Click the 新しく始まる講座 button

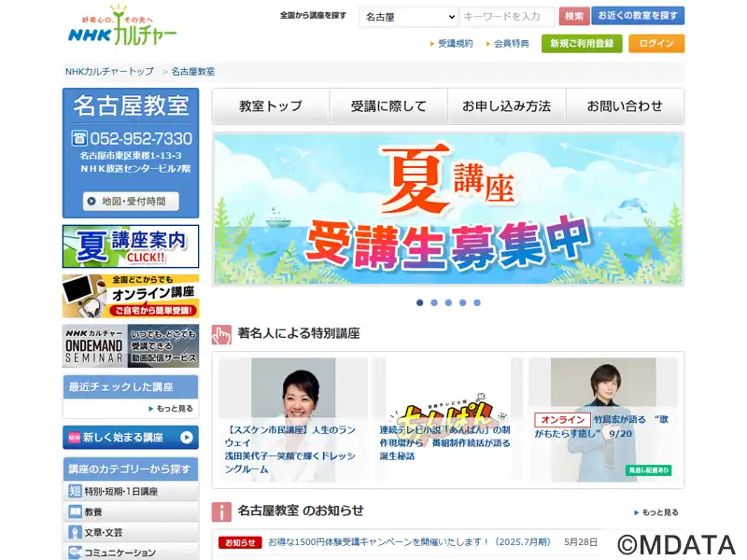[x=131, y=438]
